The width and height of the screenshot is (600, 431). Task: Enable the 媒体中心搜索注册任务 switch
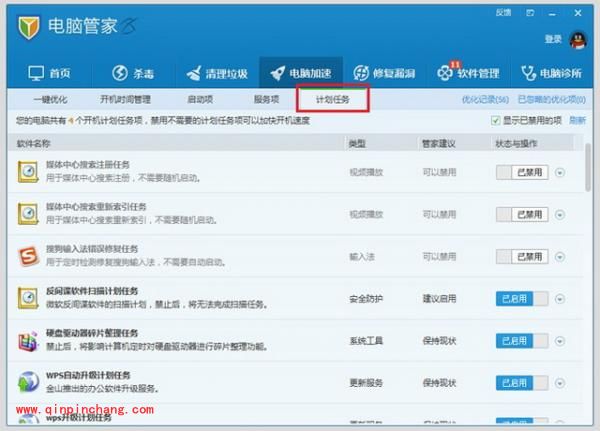point(522,172)
